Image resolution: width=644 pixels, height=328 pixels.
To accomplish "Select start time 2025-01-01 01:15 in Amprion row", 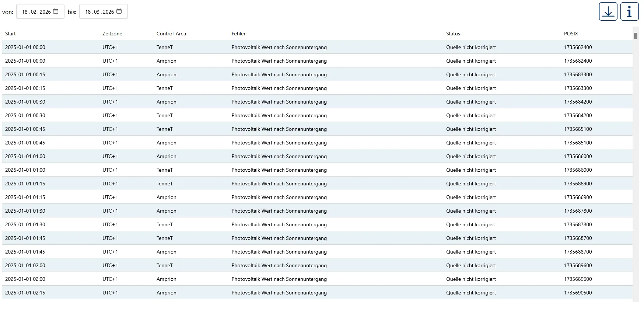I will tap(25, 197).
